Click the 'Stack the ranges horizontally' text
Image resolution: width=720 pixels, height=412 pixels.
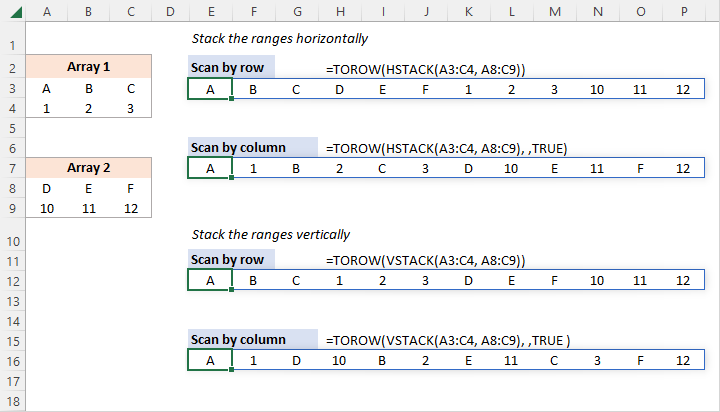(x=279, y=39)
